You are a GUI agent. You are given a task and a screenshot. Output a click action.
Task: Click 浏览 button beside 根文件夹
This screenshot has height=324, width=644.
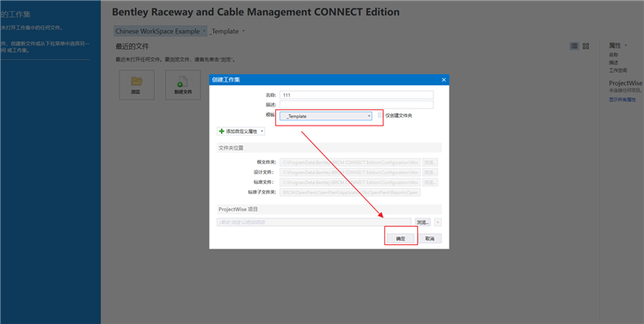coord(430,162)
